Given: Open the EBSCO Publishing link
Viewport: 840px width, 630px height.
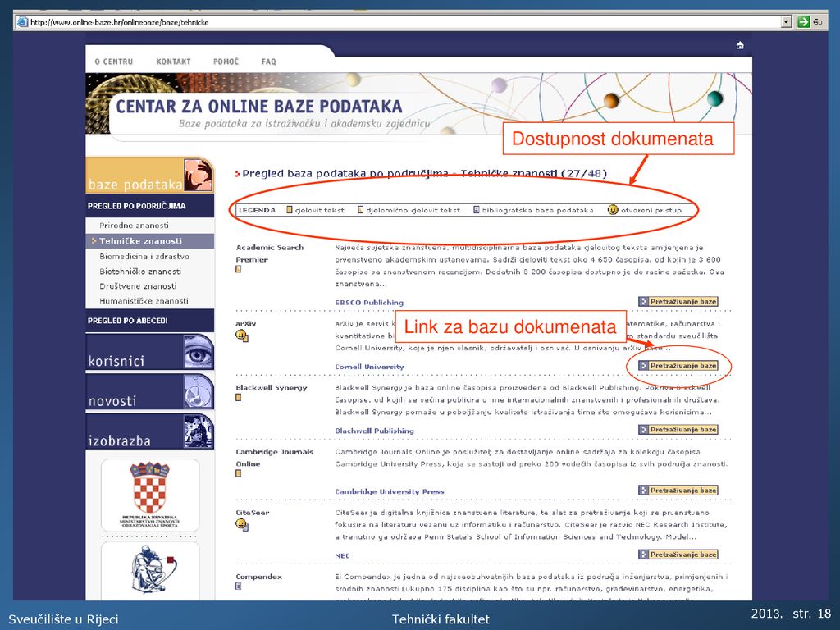Looking at the screenshot, I should [x=369, y=303].
